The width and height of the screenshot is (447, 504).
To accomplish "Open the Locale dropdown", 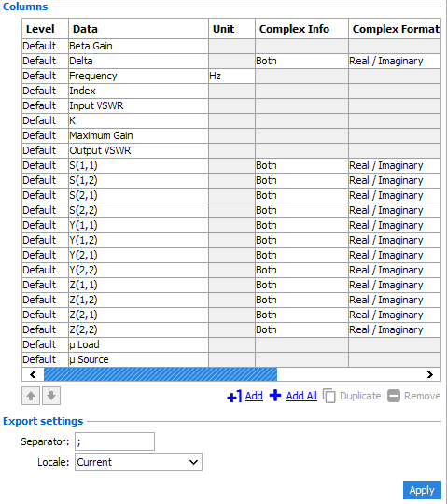I will (x=138, y=462).
